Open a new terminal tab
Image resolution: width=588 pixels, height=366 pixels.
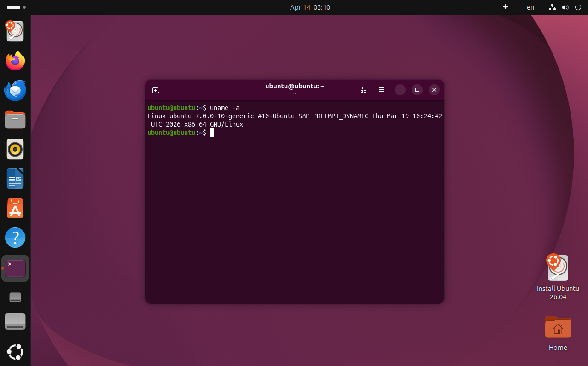coord(156,90)
